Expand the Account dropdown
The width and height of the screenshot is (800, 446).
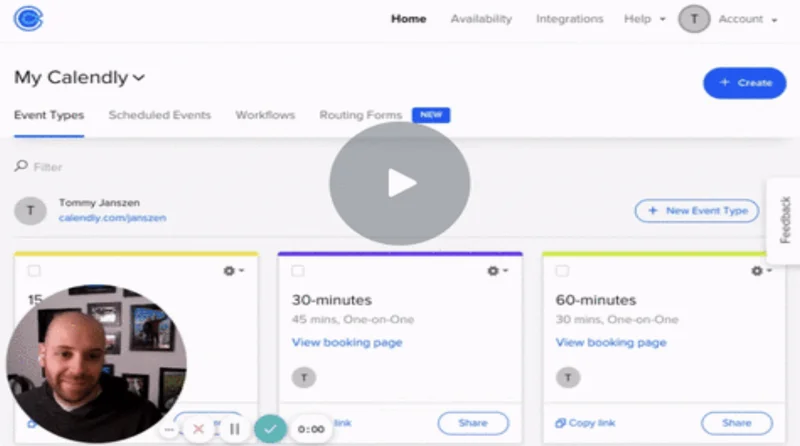coord(748,19)
